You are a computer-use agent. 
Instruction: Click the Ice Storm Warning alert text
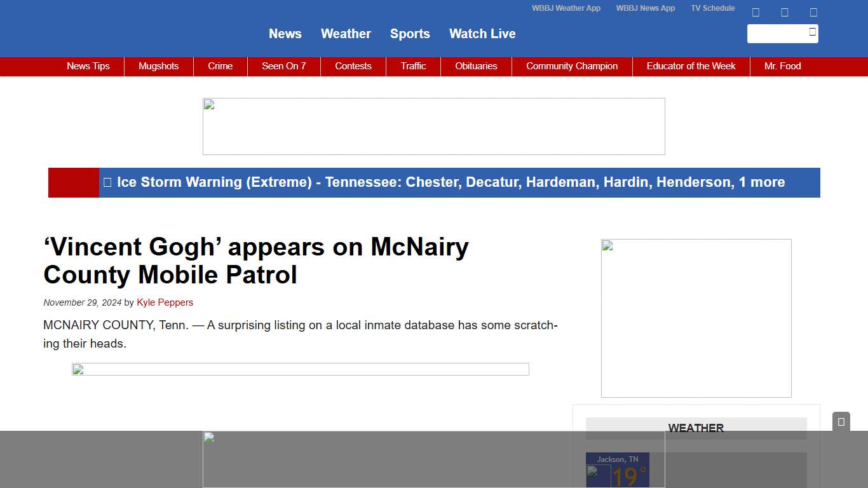[x=451, y=182]
